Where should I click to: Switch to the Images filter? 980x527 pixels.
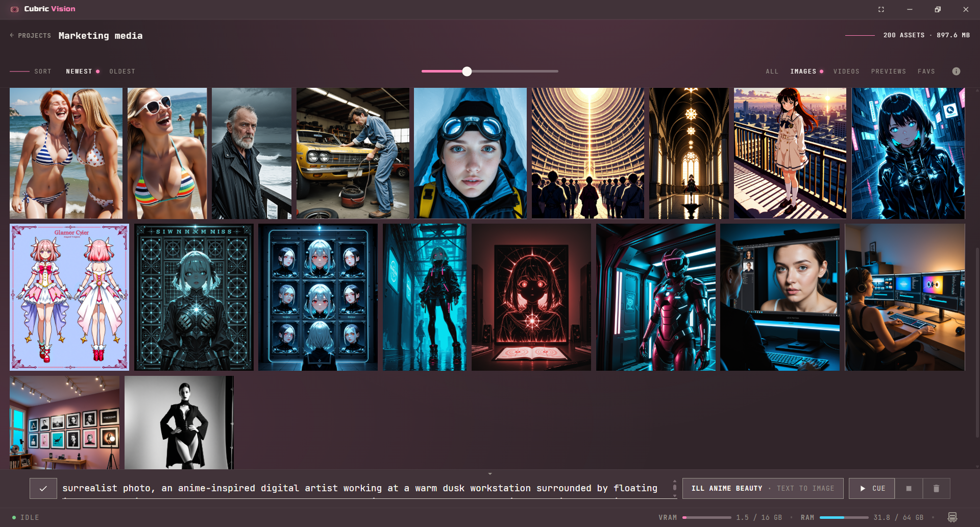tap(803, 71)
